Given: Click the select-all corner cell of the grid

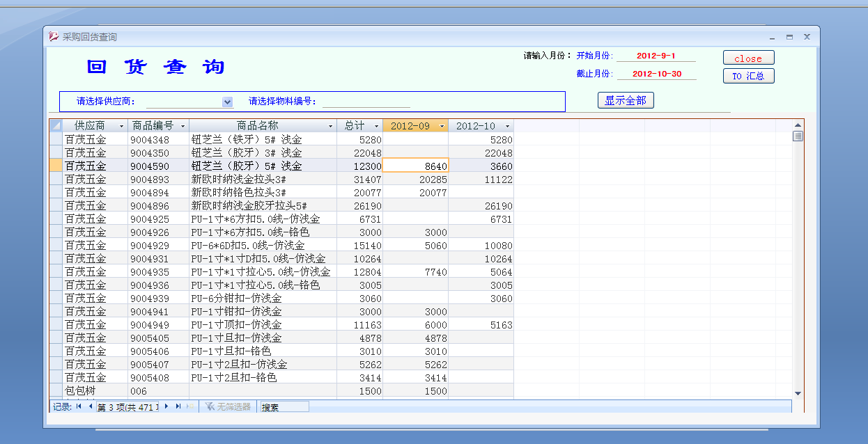Looking at the screenshot, I should (x=56, y=126).
